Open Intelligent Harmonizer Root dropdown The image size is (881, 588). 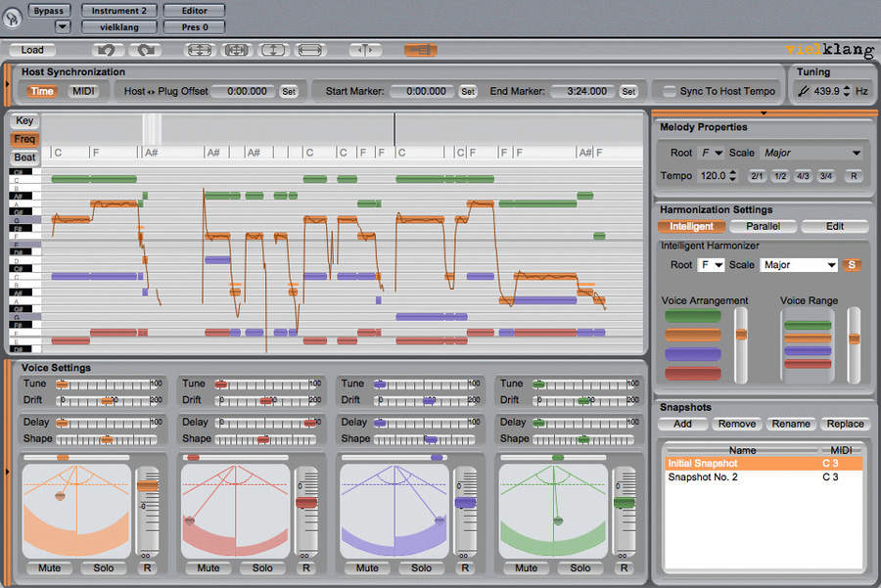pyautogui.click(x=711, y=265)
